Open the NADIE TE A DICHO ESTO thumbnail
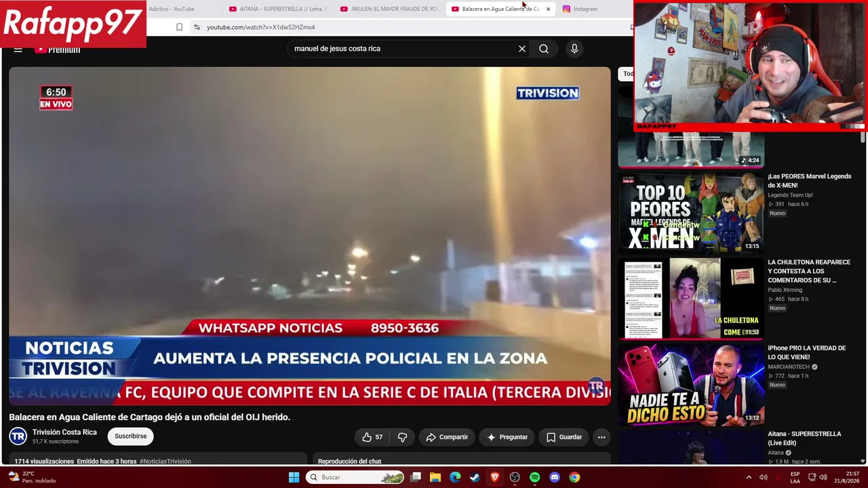868x488 pixels. [691, 384]
